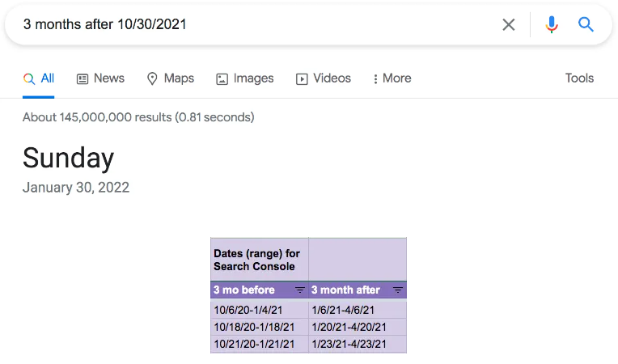Screen dimensions: 618x364
Task: Expand the More search categories menu
Action: pos(396,78)
